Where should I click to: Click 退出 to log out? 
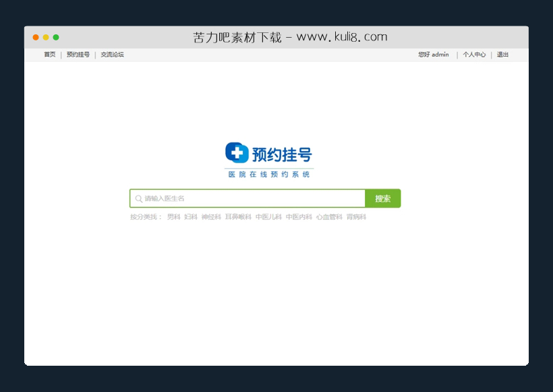click(502, 55)
